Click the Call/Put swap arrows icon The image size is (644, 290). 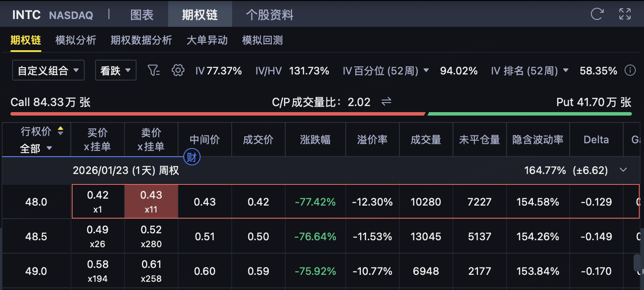click(386, 102)
